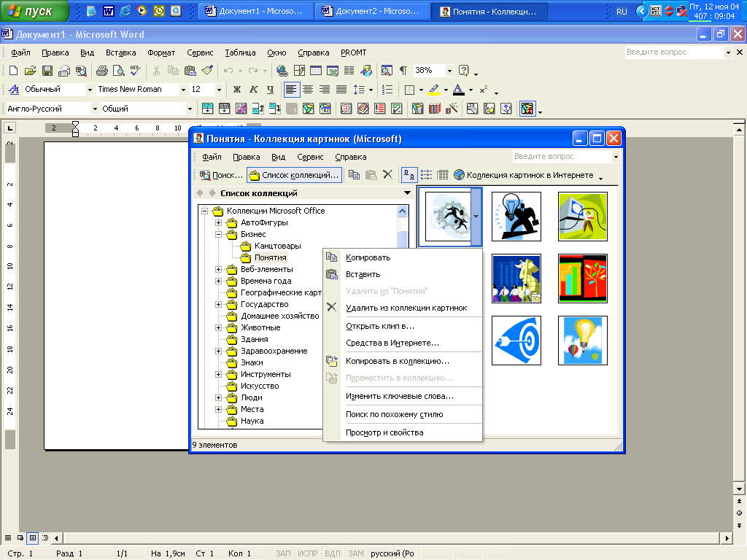747x560 pixels.
Task: Toggle Align Left button
Action: (x=291, y=90)
